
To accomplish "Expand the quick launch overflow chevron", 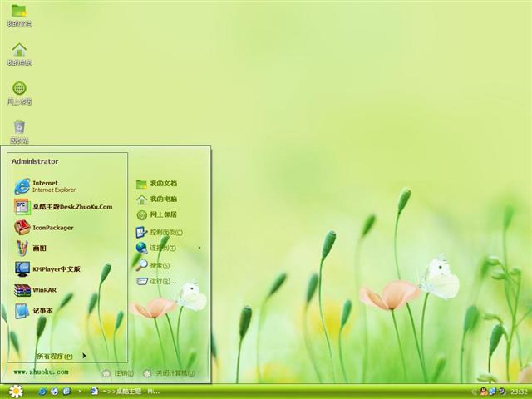I will (x=80, y=392).
